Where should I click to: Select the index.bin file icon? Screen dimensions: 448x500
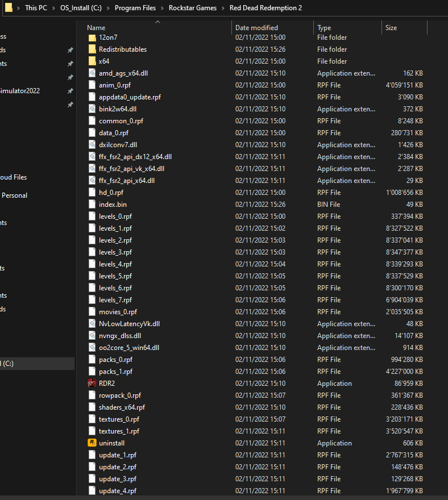(92, 205)
